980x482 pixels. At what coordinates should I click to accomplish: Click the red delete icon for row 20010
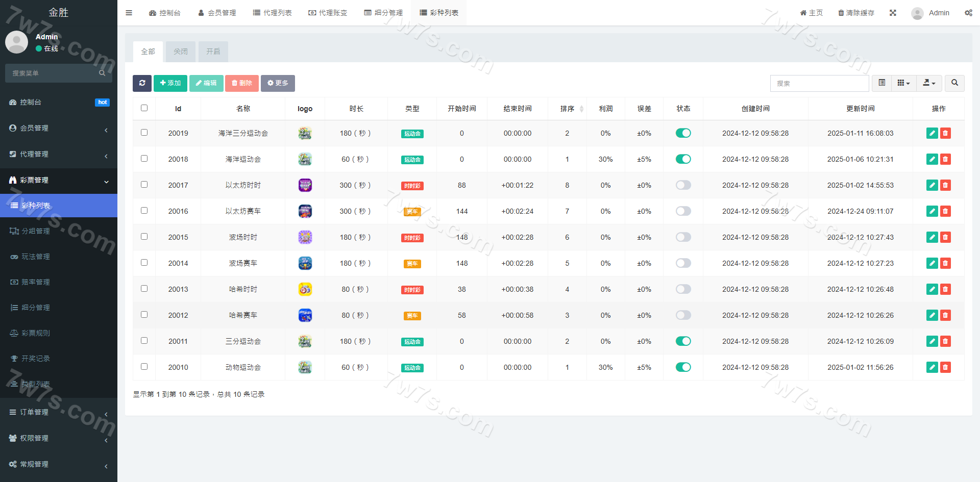tap(945, 367)
